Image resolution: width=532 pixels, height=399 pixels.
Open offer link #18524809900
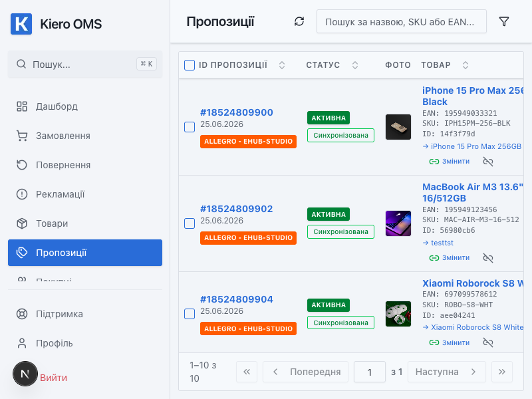[x=237, y=112]
